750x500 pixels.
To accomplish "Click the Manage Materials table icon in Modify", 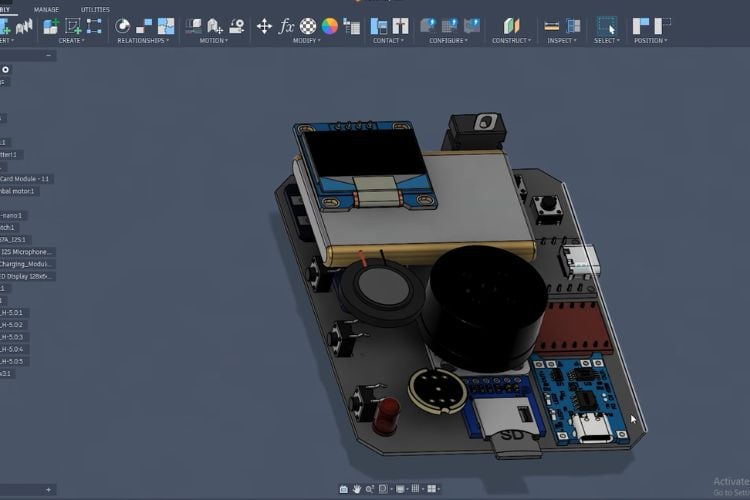I will pos(352,27).
